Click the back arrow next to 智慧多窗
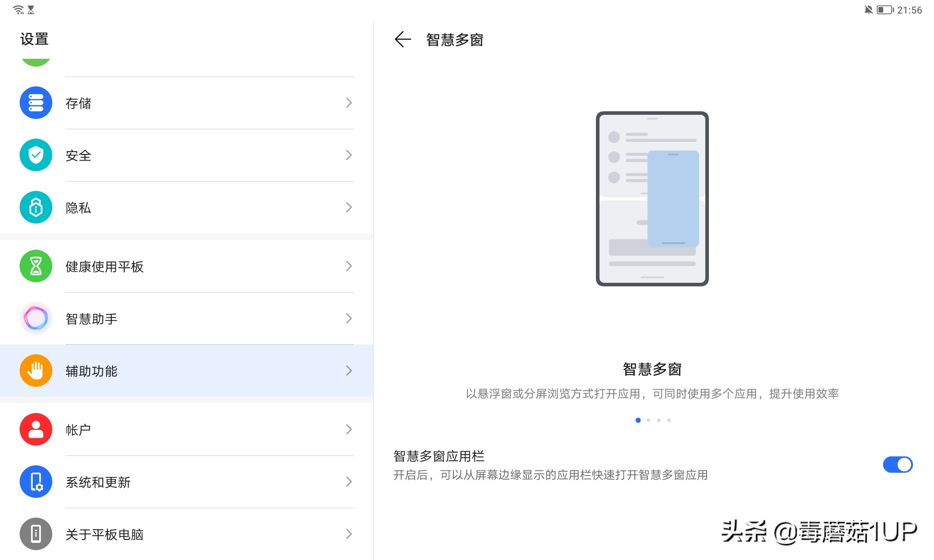Viewport: 934px width, 560px height. (x=403, y=40)
